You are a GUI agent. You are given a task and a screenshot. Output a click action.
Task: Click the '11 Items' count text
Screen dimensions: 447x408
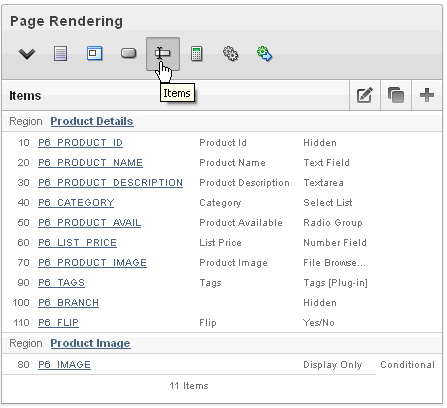[189, 386]
